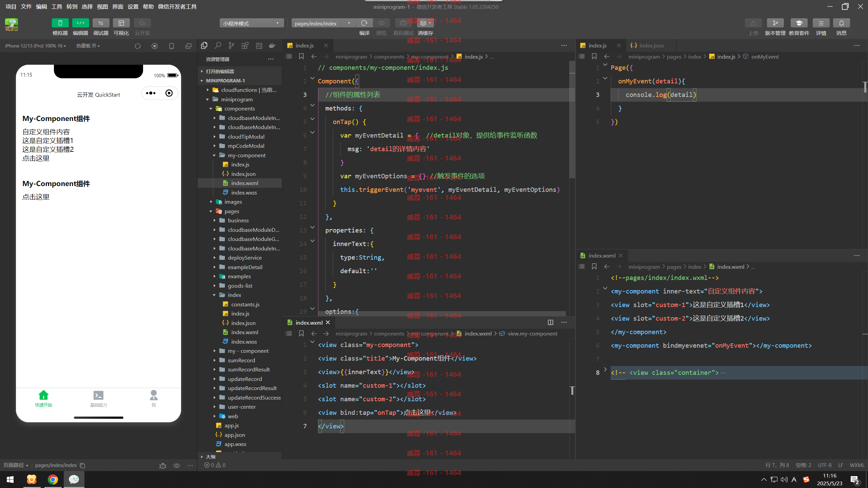
Task: Open the pages/index/index path dropdown
Action: [x=323, y=23]
